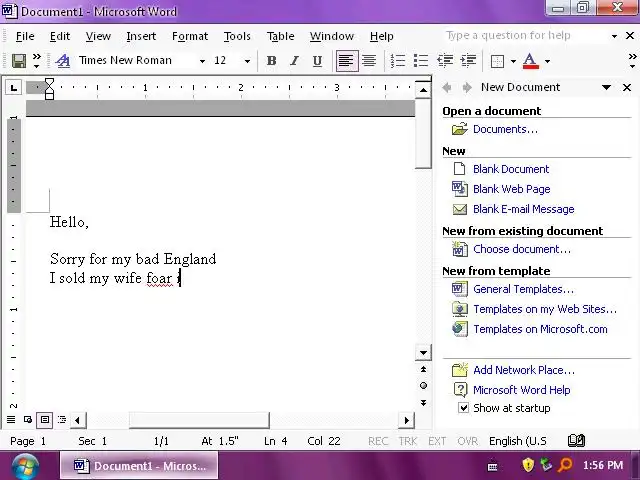Toggle underline formatting

pyautogui.click(x=317, y=61)
